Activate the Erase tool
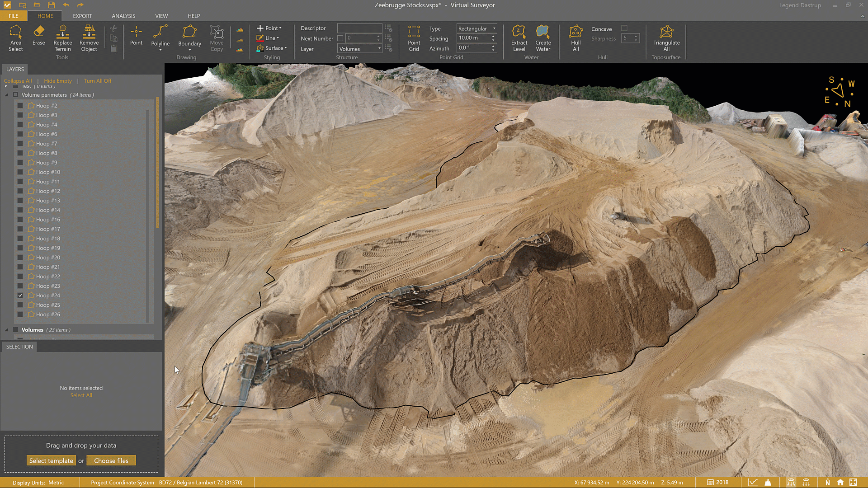 [38, 36]
